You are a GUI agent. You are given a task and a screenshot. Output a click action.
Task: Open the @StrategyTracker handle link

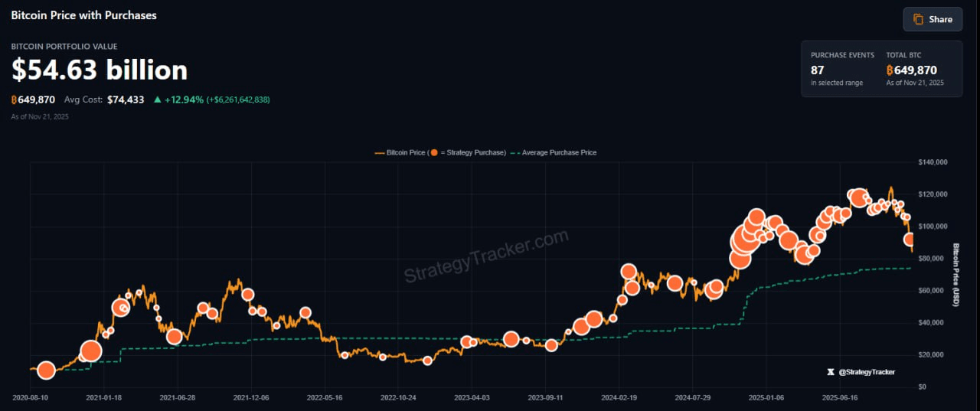(x=867, y=372)
